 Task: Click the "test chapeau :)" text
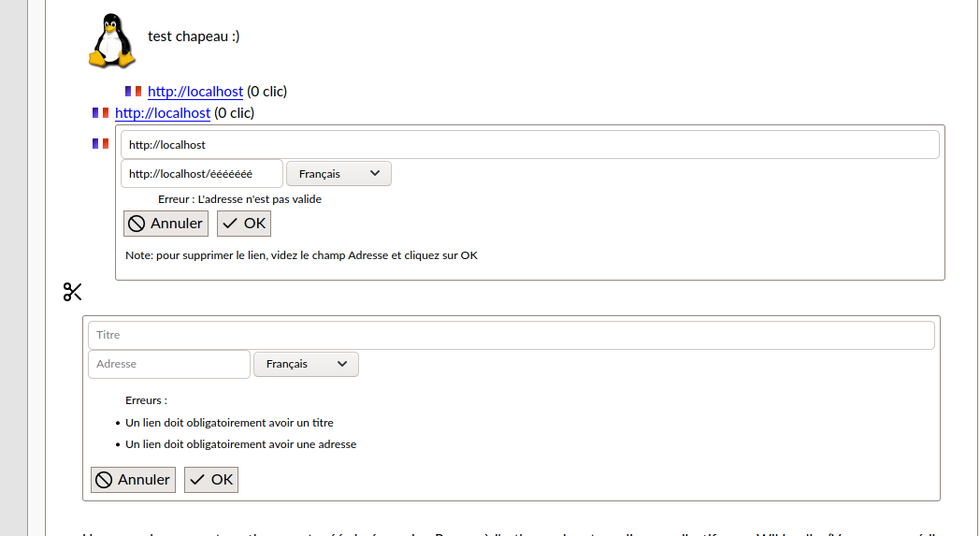tap(194, 36)
